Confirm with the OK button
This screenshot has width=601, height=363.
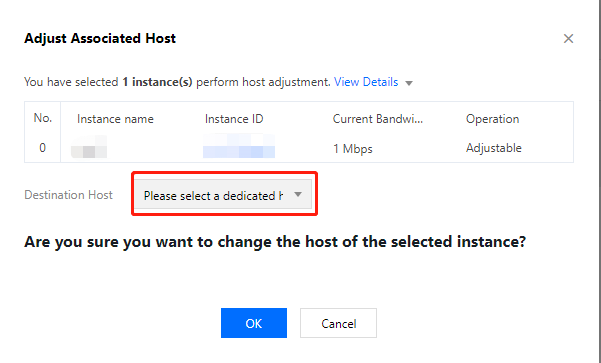tap(254, 323)
